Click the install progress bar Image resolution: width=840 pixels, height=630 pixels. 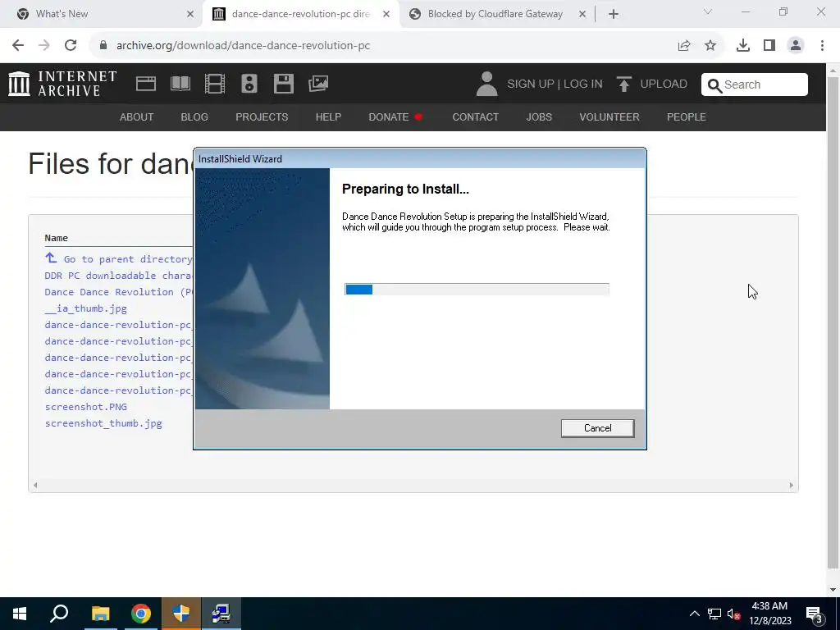[x=477, y=290]
